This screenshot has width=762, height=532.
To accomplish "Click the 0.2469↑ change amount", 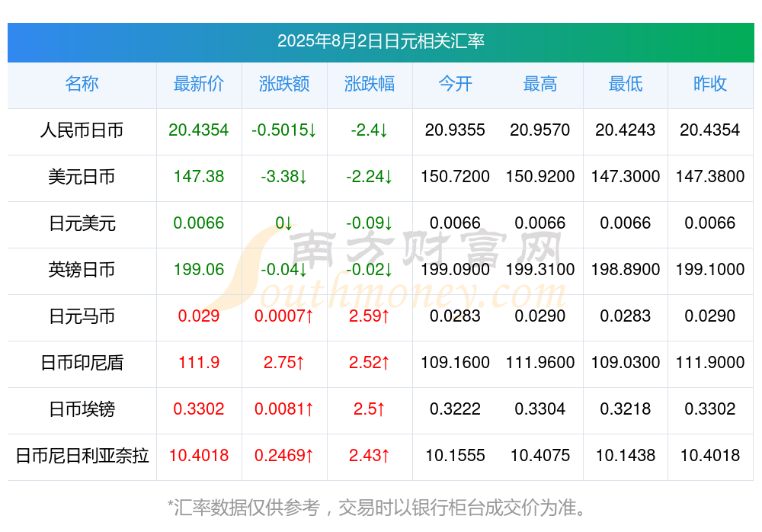I will click(x=284, y=455).
